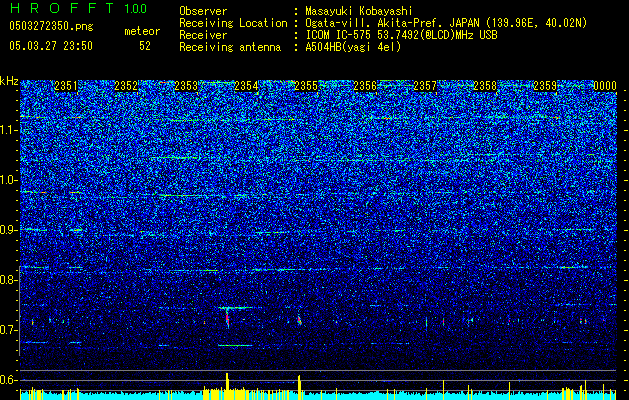Viewport: 629px width, 400px height.
Task: Click the version number 1.0.0
Action: (x=135, y=9)
